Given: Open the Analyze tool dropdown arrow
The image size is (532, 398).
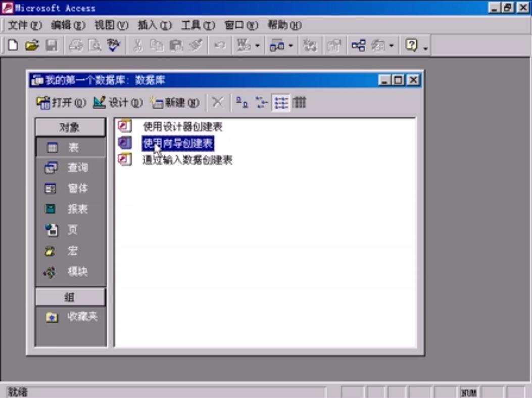Looking at the screenshot, I should (291, 45).
